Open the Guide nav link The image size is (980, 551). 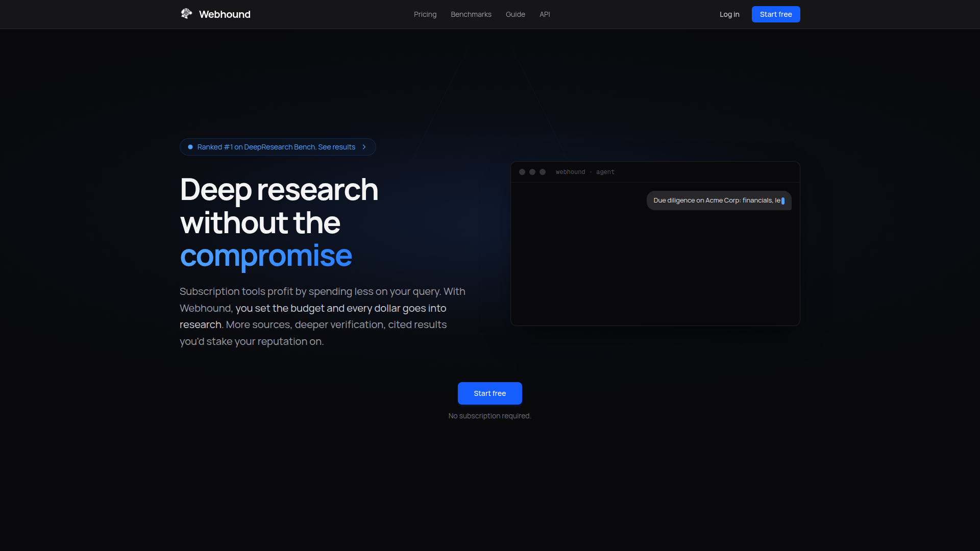pyautogui.click(x=515, y=14)
